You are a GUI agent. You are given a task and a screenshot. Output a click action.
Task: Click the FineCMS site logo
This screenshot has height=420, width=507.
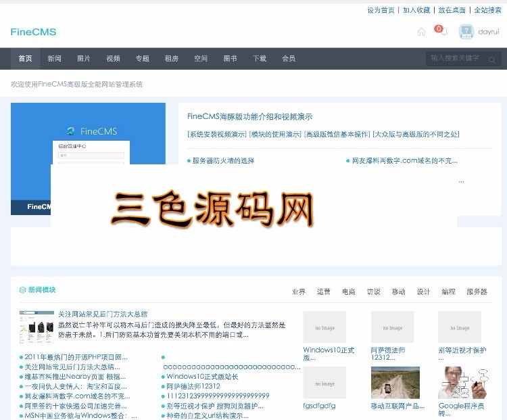point(33,32)
